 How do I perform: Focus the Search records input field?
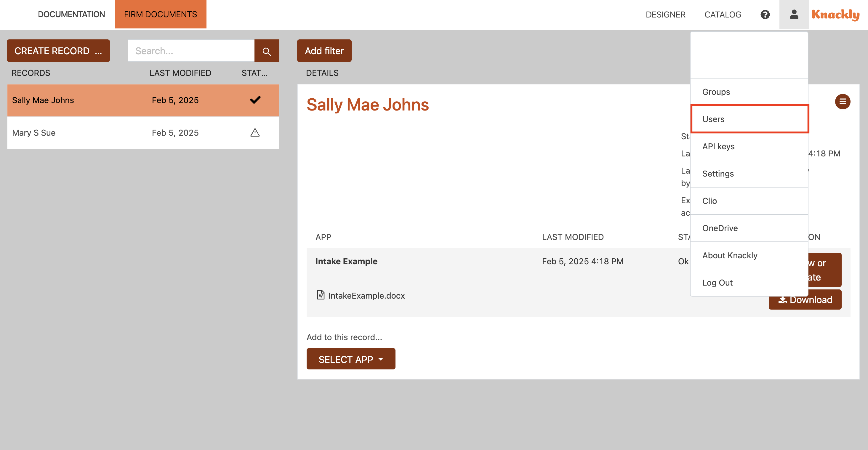pyautogui.click(x=191, y=51)
